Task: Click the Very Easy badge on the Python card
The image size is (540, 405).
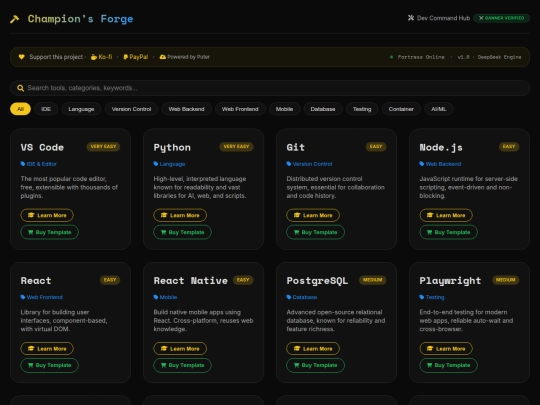Action: click(236, 147)
